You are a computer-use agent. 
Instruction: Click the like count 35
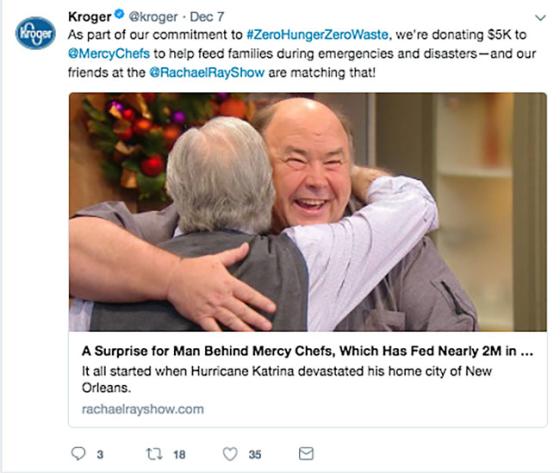coord(255,454)
